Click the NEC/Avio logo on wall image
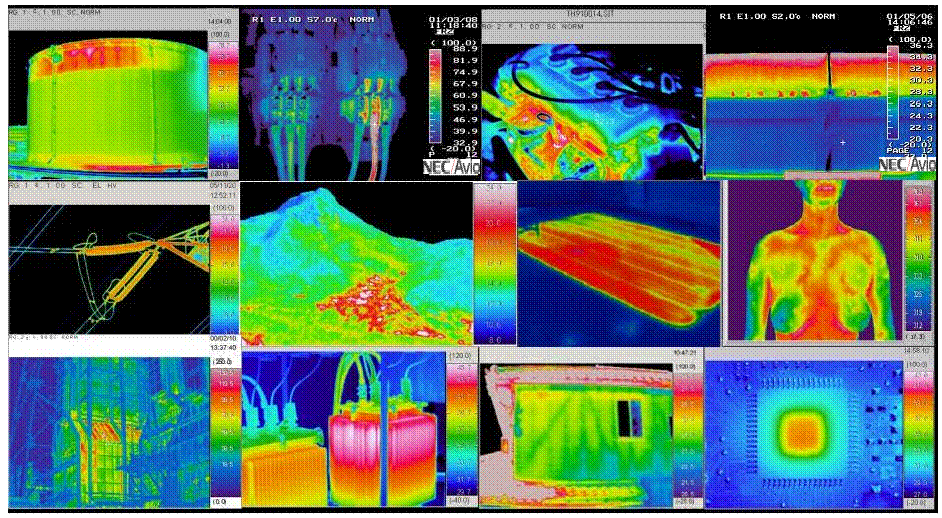This screenshot has height=518, width=942. coord(908,164)
